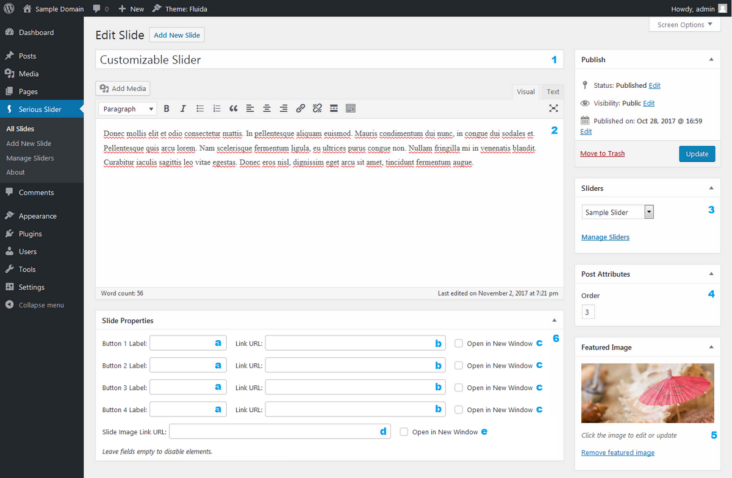Toggle bold formatting in the editor toolbar
The width and height of the screenshot is (732, 478).
[167, 108]
